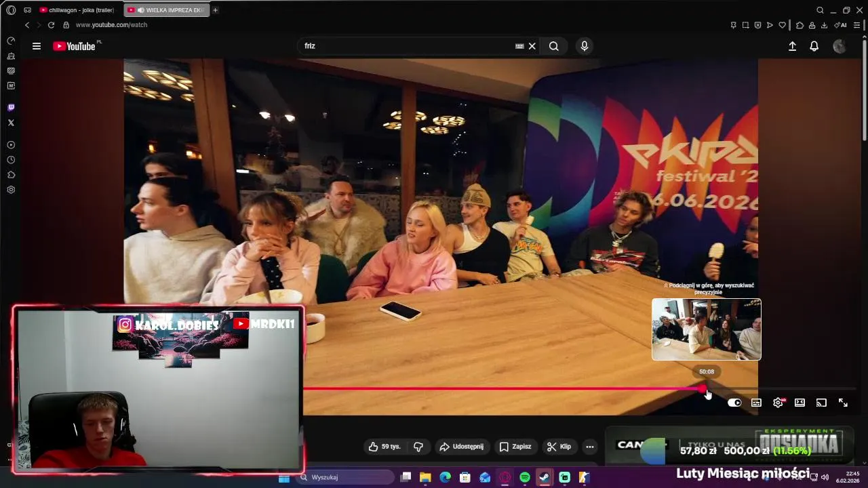Open a new browser tab
868x488 pixels.
point(216,10)
